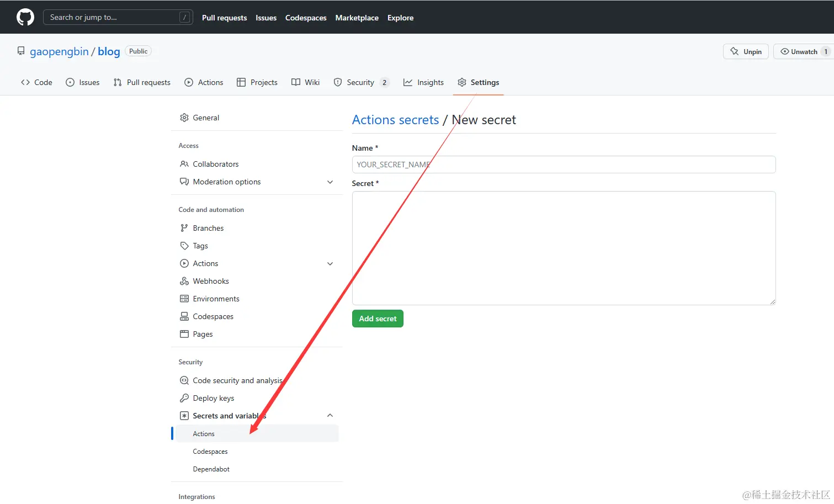
Task: Open Codespaces under Code and automation
Action: click(x=257, y=316)
